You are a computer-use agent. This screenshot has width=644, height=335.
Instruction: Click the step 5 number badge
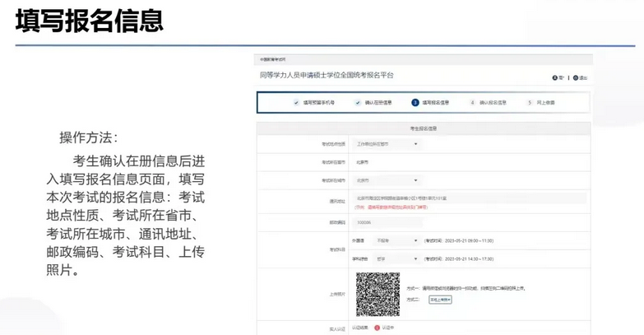[x=530, y=103]
